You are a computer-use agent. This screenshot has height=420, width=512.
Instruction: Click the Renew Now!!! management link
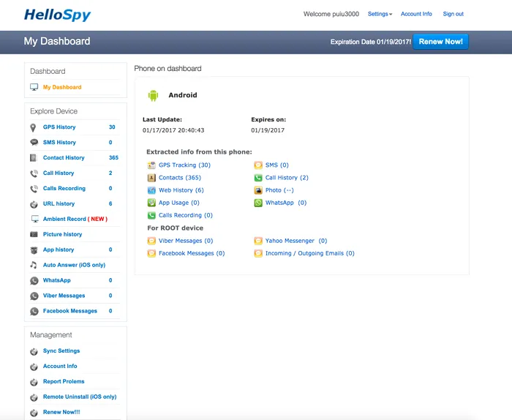(61, 413)
